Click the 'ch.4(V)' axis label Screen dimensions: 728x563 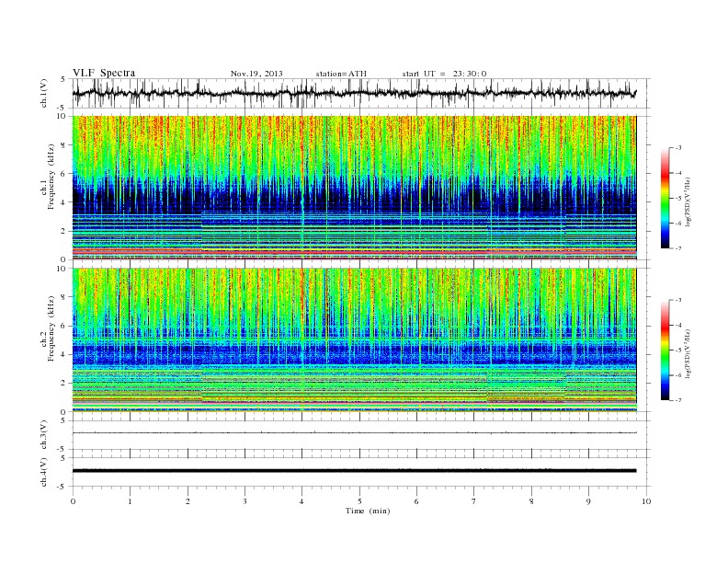click(44, 472)
